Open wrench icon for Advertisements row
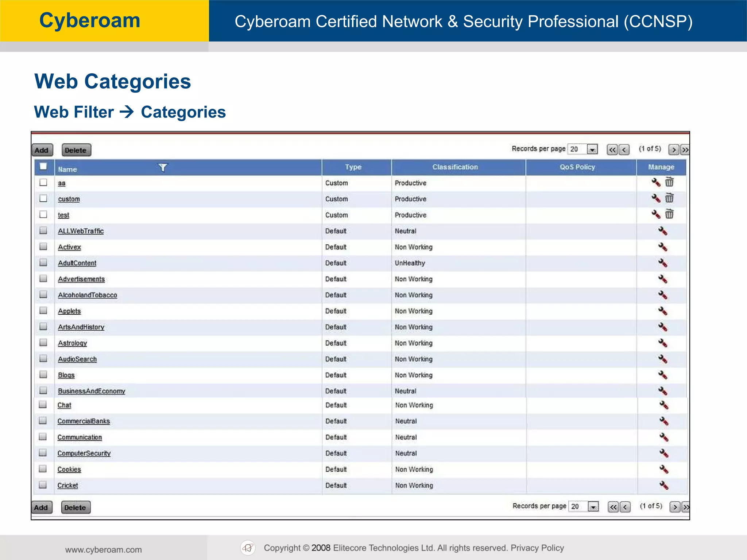This screenshot has height=560, width=747. [x=663, y=279]
